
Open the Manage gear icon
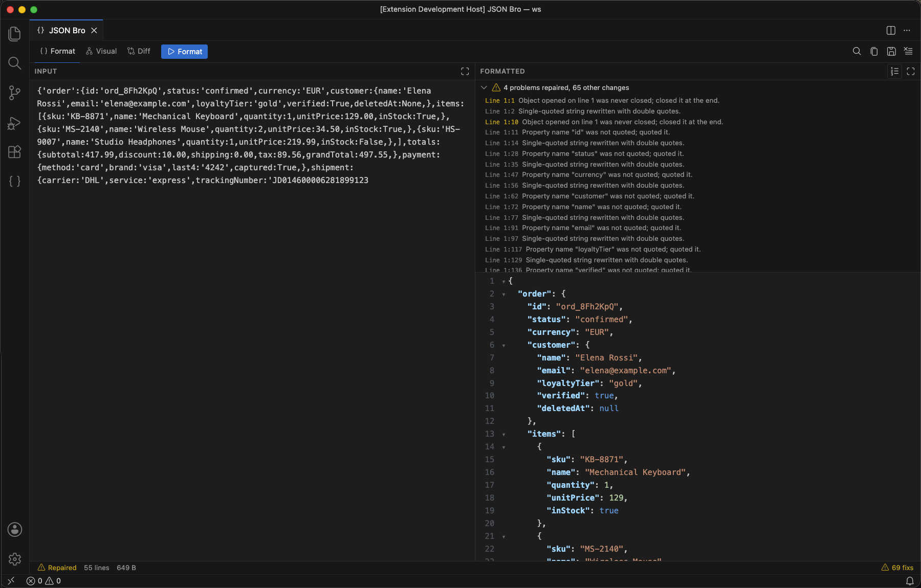15,559
